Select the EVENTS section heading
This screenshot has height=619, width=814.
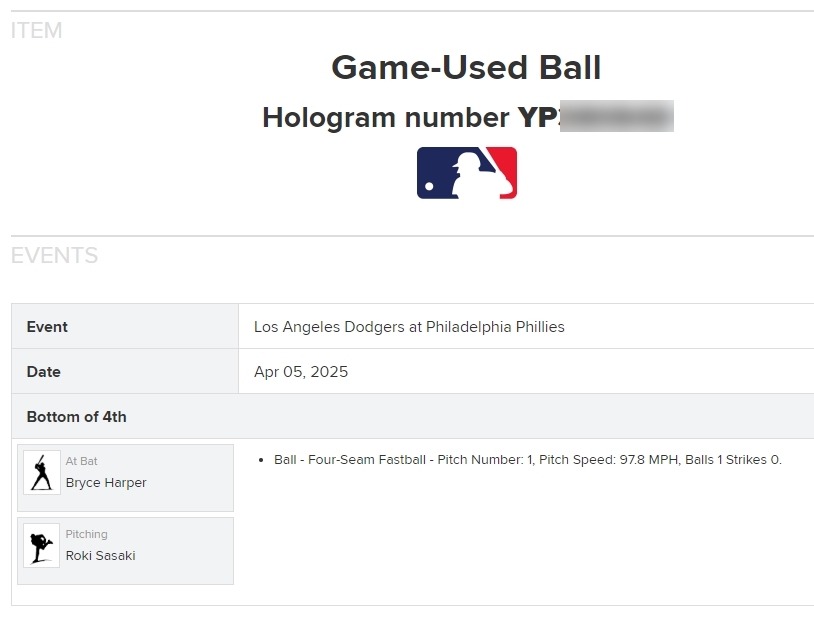[x=55, y=256]
